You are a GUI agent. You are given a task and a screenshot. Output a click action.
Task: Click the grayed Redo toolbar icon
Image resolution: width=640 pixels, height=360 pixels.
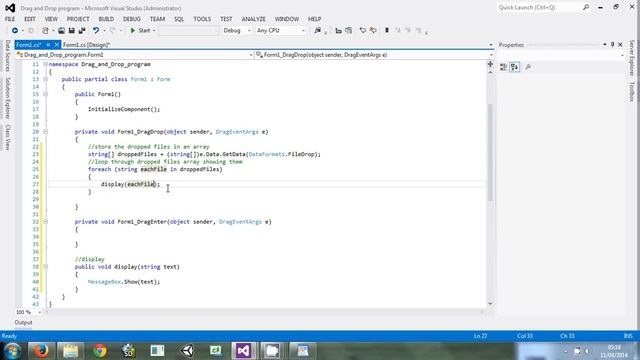112,31
